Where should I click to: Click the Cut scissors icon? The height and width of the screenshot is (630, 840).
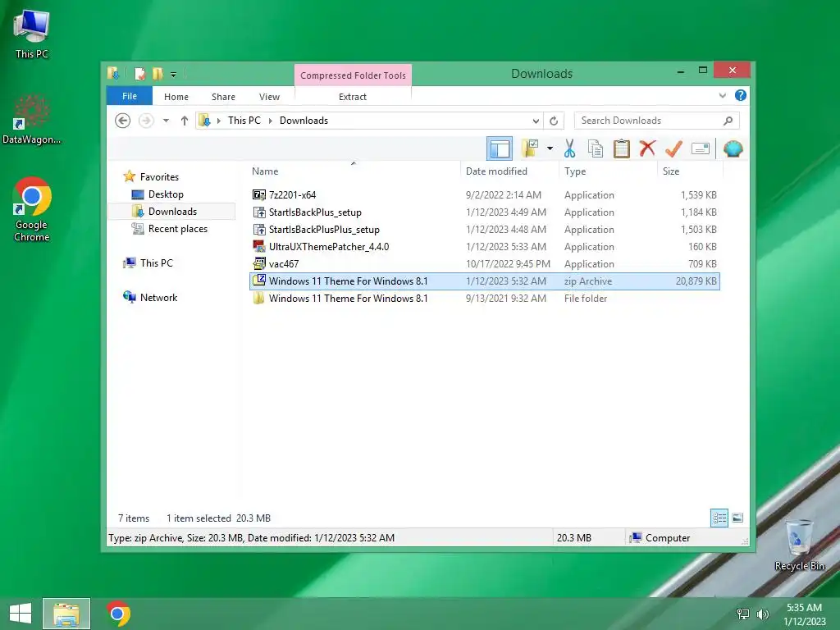click(569, 148)
